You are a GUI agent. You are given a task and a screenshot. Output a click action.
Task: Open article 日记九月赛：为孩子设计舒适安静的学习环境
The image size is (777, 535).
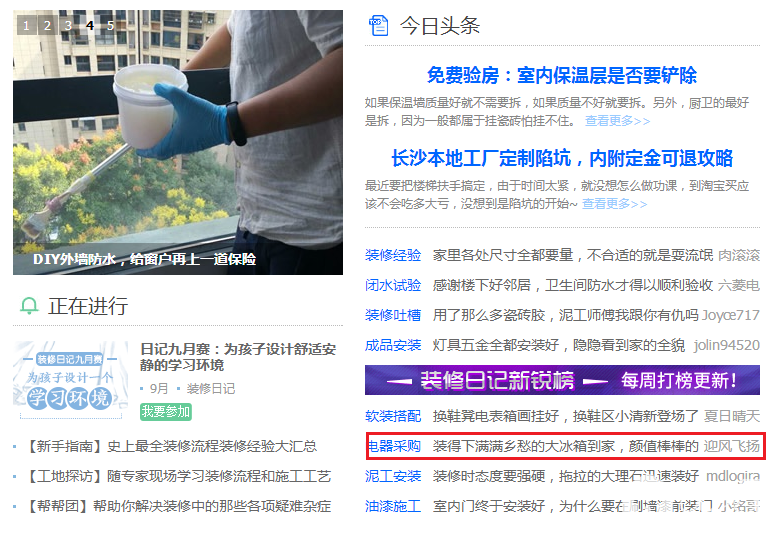coord(238,357)
